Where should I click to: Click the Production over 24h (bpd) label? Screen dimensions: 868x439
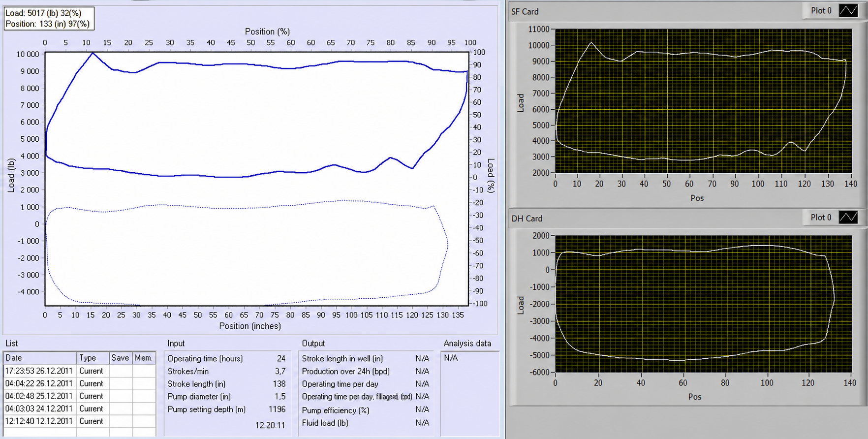point(345,371)
